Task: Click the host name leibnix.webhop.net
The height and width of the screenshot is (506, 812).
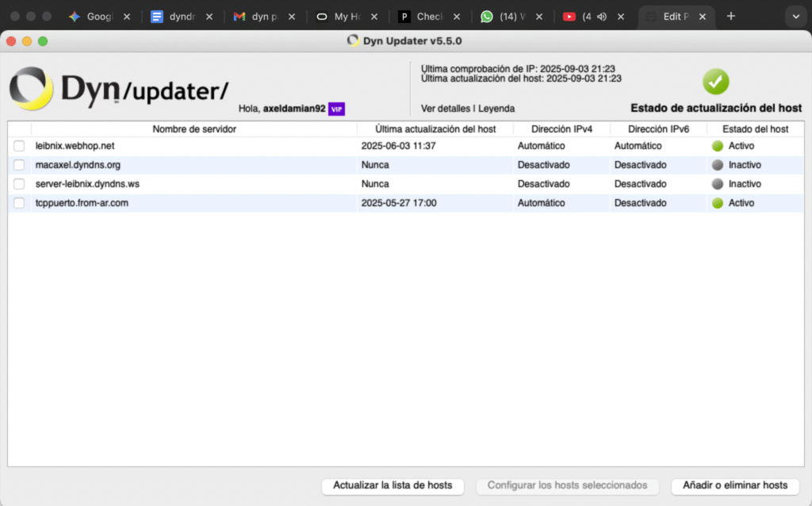Action: [x=75, y=146]
